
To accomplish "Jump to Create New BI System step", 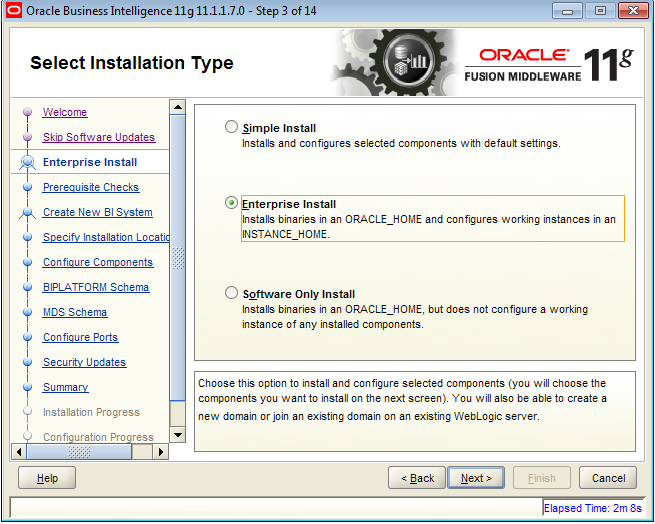I will [x=98, y=212].
